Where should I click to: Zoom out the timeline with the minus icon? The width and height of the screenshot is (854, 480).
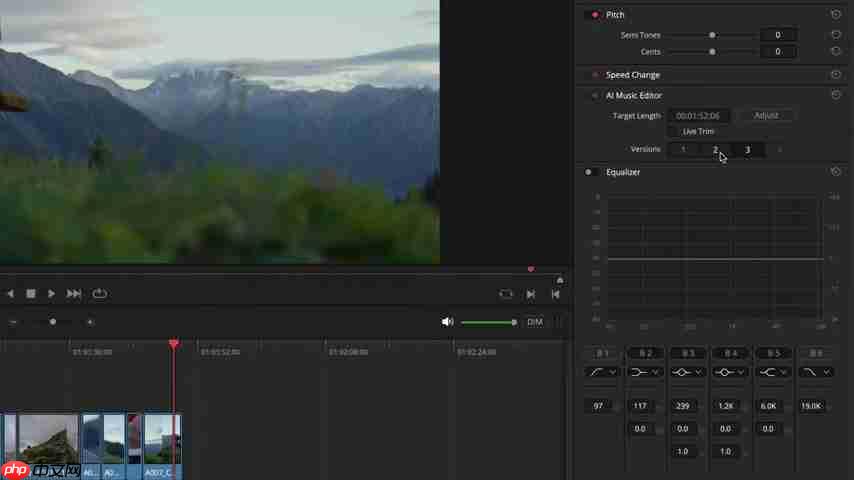coord(13,322)
